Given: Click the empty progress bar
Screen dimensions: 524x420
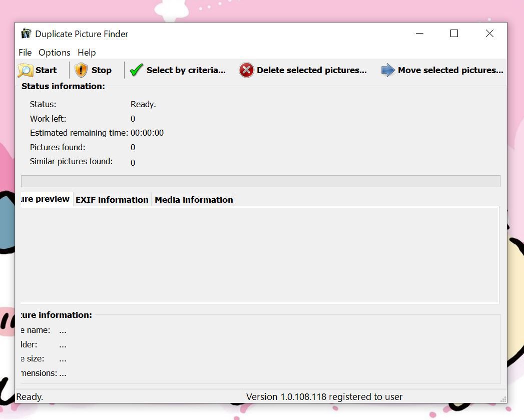Looking at the screenshot, I should tap(261, 181).
